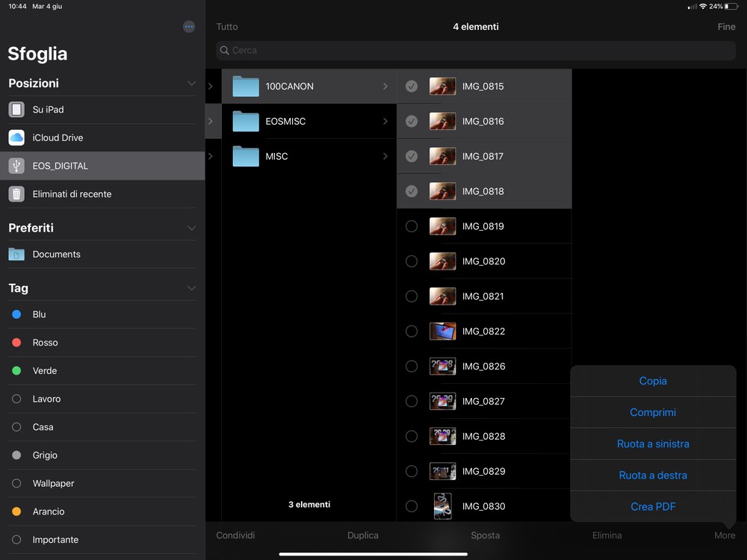The width and height of the screenshot is (747, 560).
Task: Tap the Sposta button
Action: pos(486,535)
